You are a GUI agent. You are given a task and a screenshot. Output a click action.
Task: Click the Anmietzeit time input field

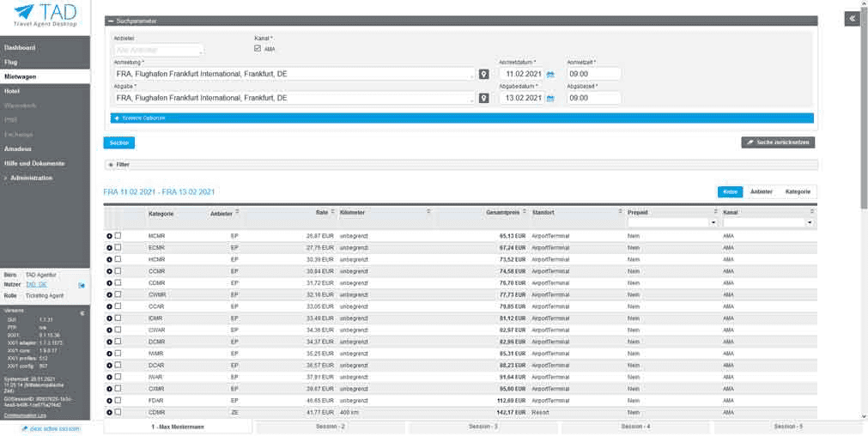point(593,74)
